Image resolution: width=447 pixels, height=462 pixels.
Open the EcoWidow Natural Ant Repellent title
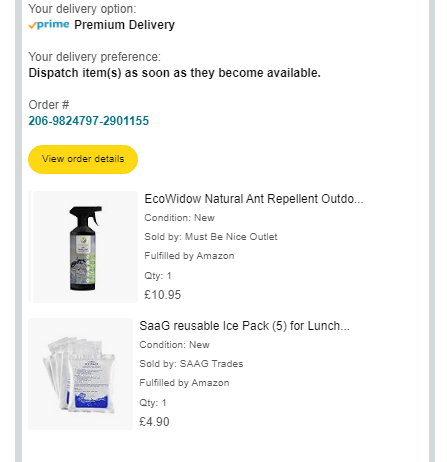254,199
